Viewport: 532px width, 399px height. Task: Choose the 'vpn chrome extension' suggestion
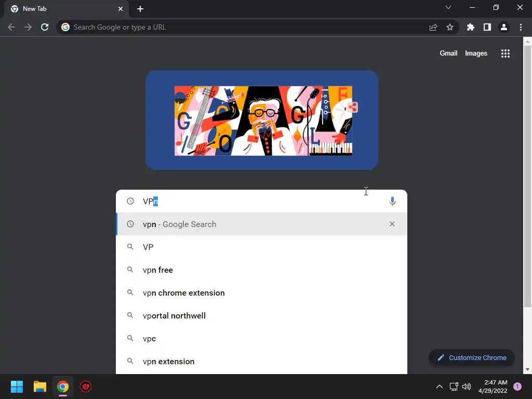tap(261, 293)
